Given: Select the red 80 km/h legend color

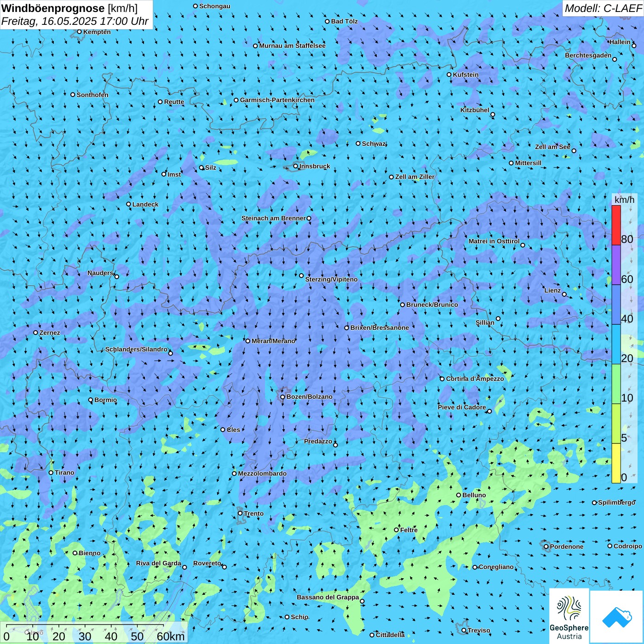Looking at the screenshot, I should point(616,225).
